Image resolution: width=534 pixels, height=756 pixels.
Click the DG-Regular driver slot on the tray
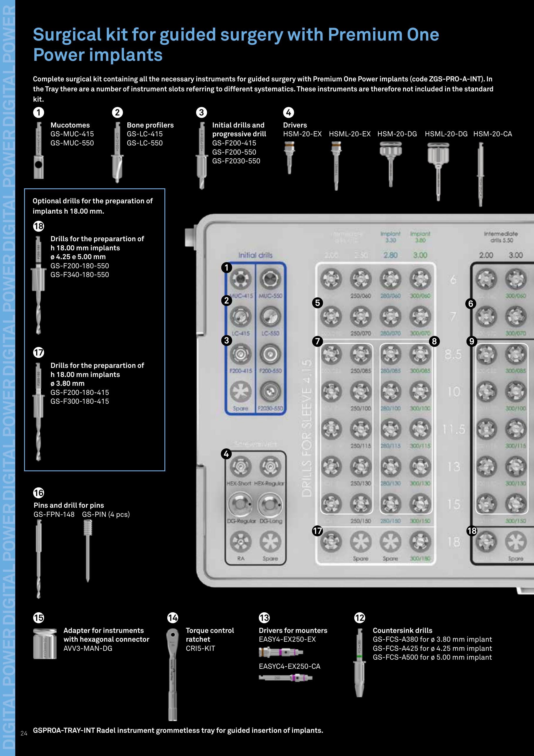240,504
